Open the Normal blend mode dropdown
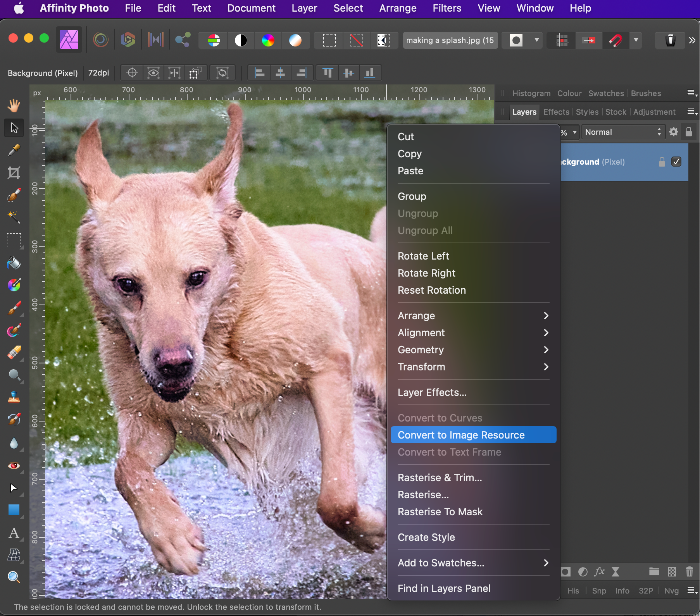This screenshot has width=700, height=616. pyautogui.click(x=622, y=132)
